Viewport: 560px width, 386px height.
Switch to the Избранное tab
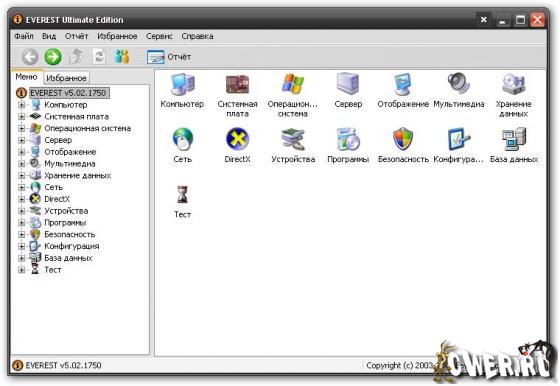[66, 78]
